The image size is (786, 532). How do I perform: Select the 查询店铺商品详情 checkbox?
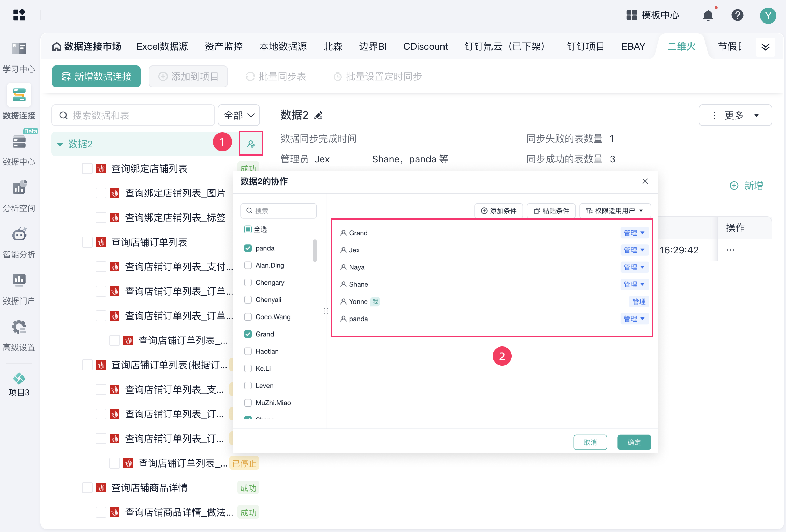pos(87,488)
